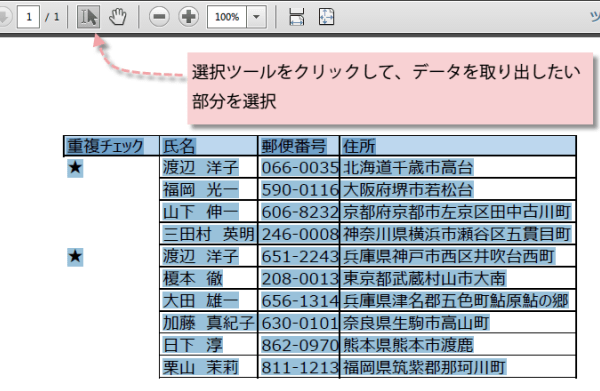Activate the text selection tool
600x391 pixels.
[x=88, y=17]
